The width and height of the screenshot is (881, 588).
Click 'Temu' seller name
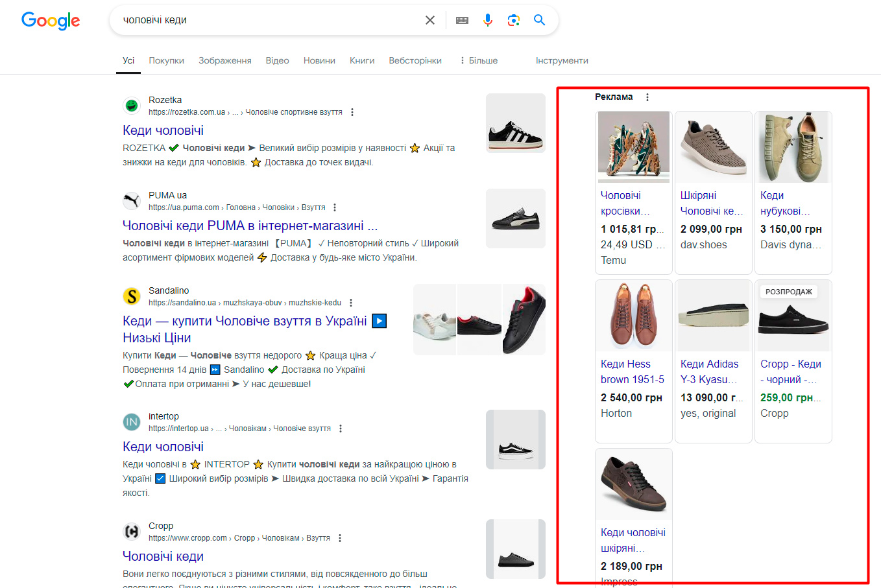click(613, 260)
